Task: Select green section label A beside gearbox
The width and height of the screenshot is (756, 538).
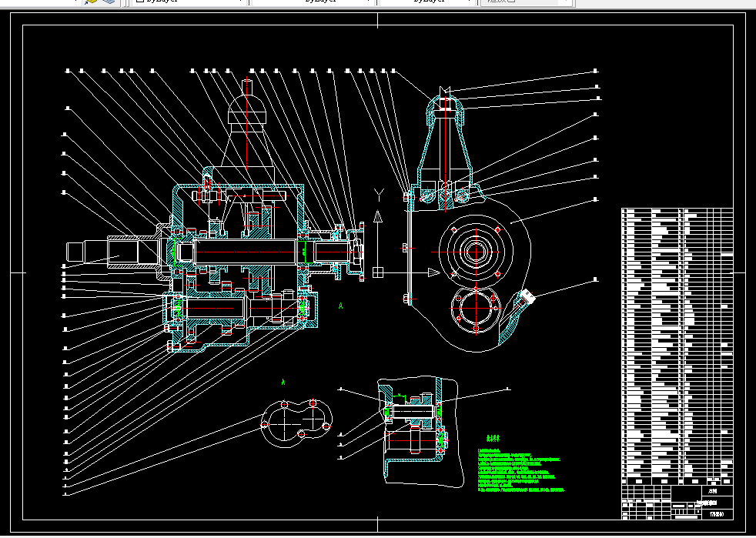Action: tap(341, 306)
